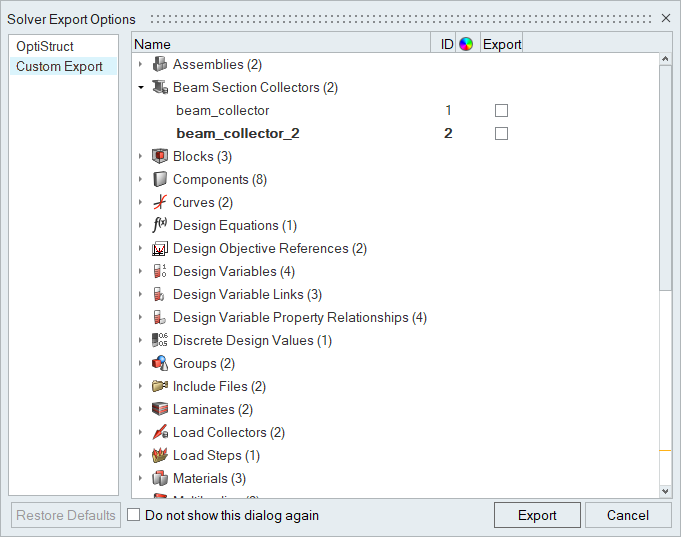
Task: Click the Blocks entity icon
Action: [x=159, y=157]
